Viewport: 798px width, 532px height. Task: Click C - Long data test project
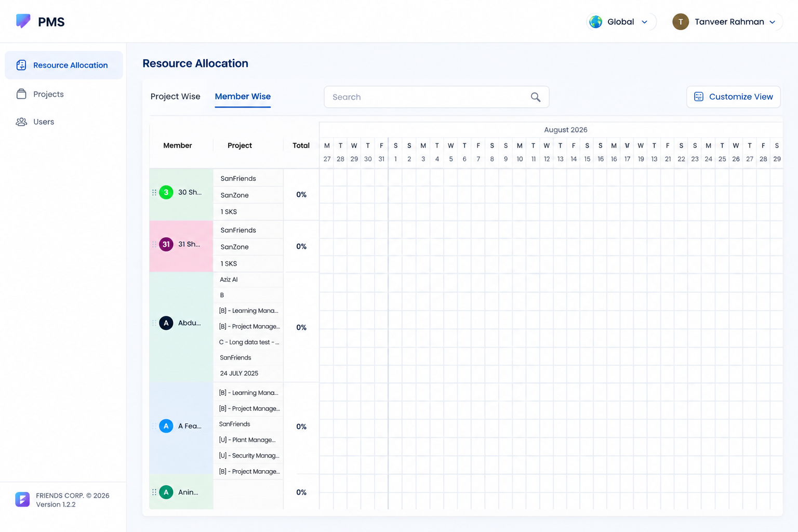point(249,342)
